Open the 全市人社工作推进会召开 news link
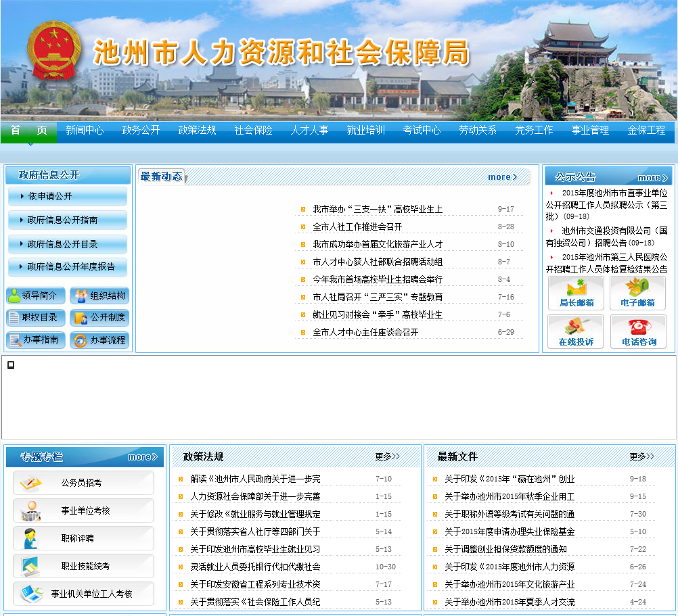 coord(357,227)
